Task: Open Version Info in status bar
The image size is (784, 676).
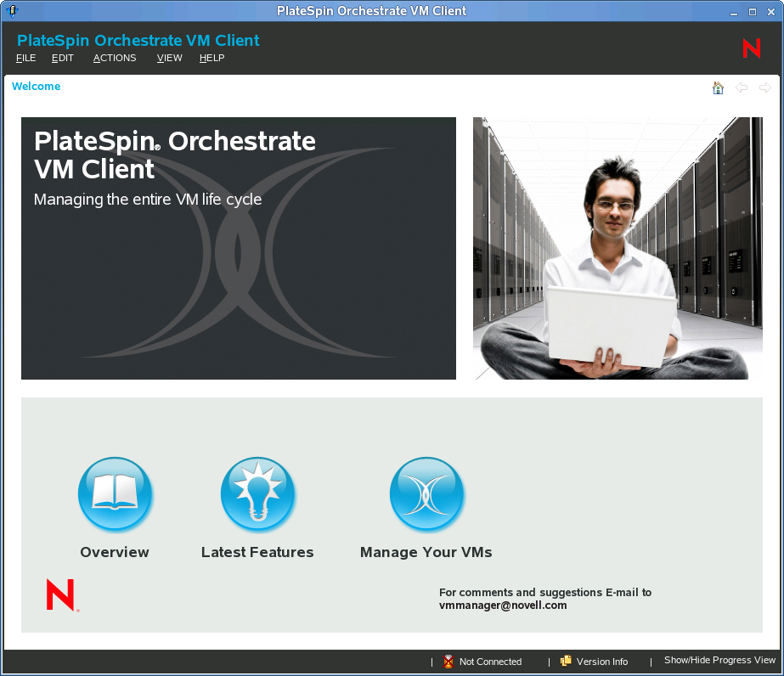Action: [x=602, y=662]
